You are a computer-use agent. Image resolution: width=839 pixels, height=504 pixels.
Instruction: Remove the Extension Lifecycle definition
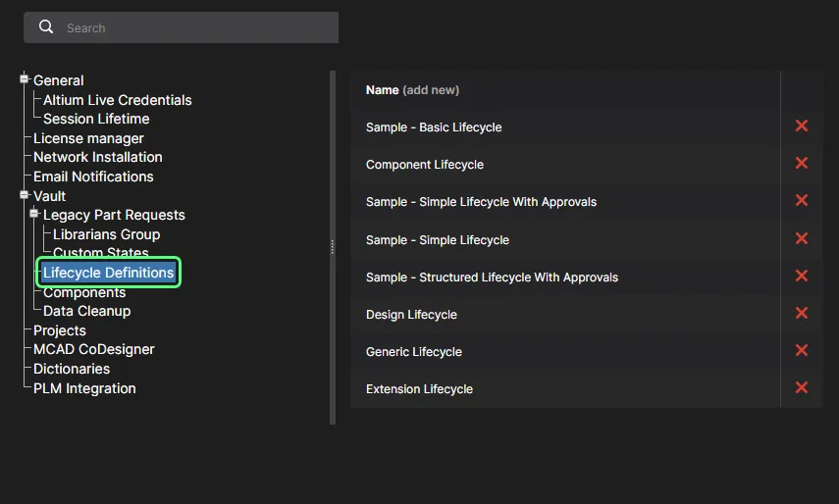click(802, 388)
